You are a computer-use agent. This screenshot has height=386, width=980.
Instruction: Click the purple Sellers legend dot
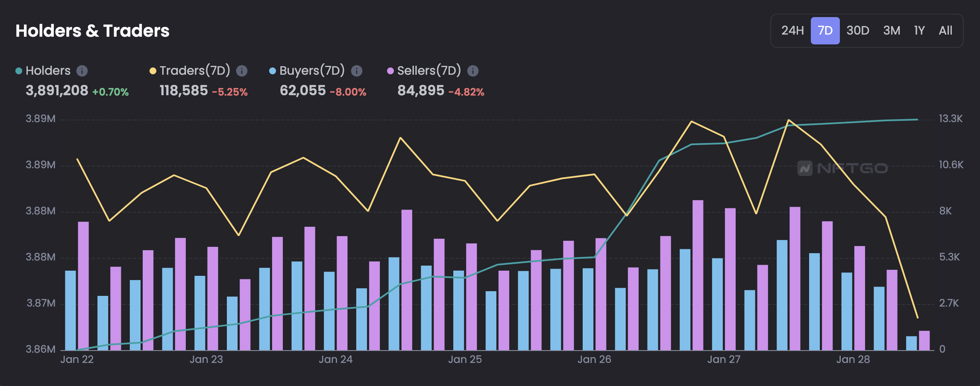click(390, 71)
